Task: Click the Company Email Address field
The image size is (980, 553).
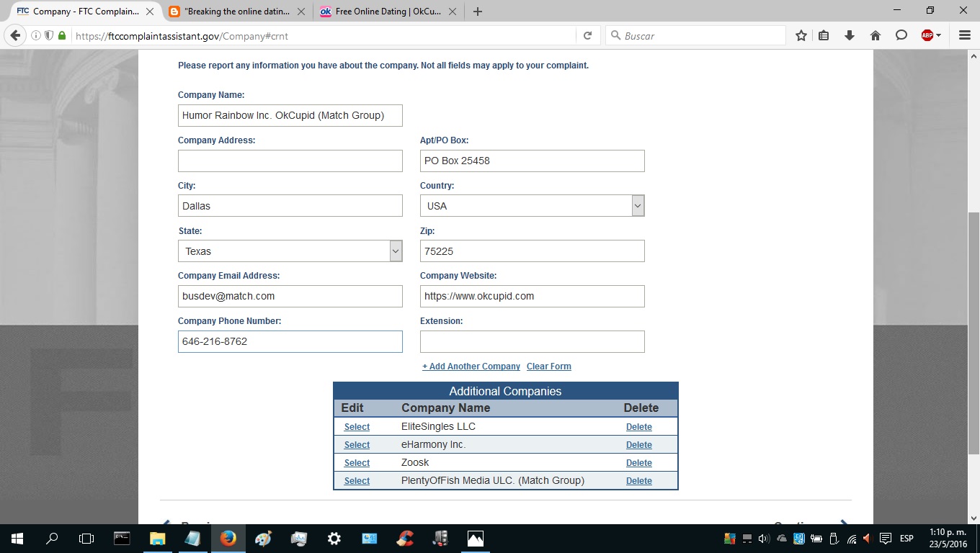Action: [x=290, y=296]
